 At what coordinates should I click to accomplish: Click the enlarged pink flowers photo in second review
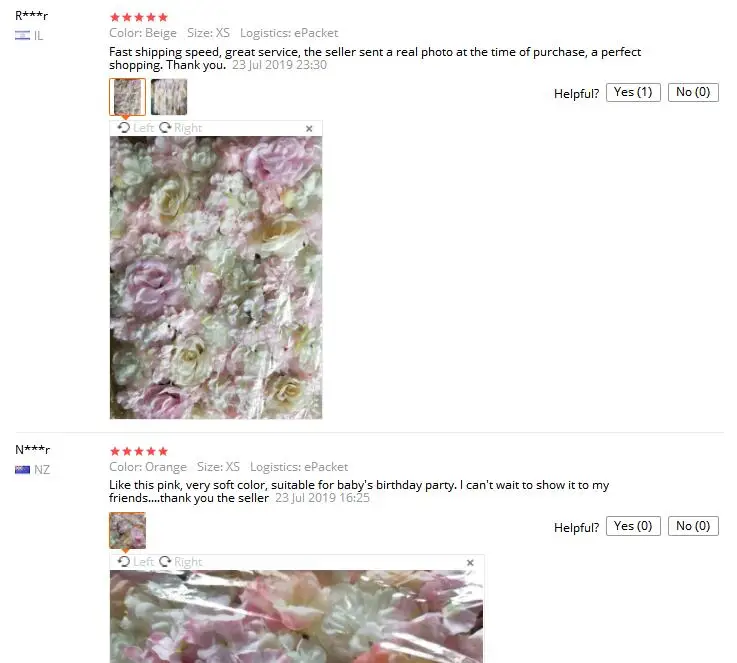(x=296, y=616)
